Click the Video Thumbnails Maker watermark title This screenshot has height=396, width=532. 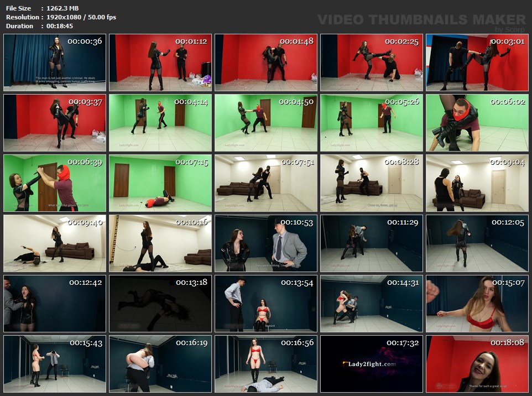click(x=421, y=19)
